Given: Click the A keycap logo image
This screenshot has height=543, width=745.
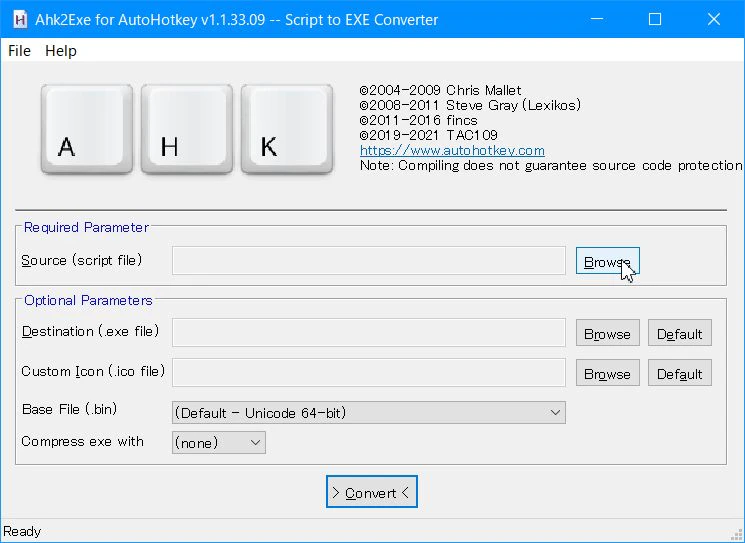Looking at the screenshot, I should tap(87, 129).
